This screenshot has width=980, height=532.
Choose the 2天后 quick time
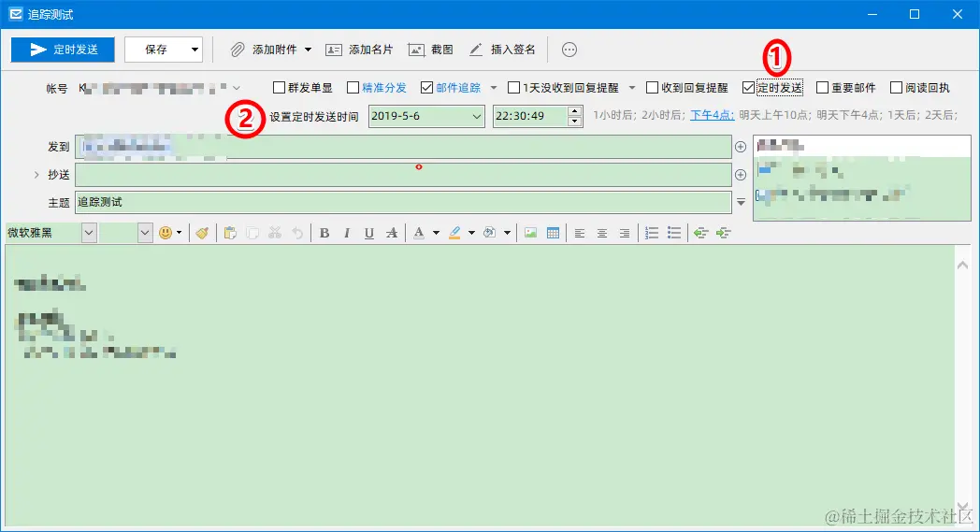click(939, 115)
